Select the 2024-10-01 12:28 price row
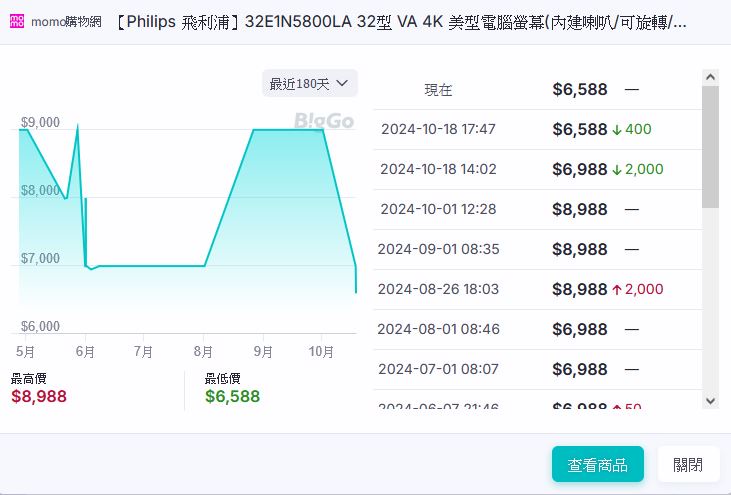 click(x=438, y=209)
